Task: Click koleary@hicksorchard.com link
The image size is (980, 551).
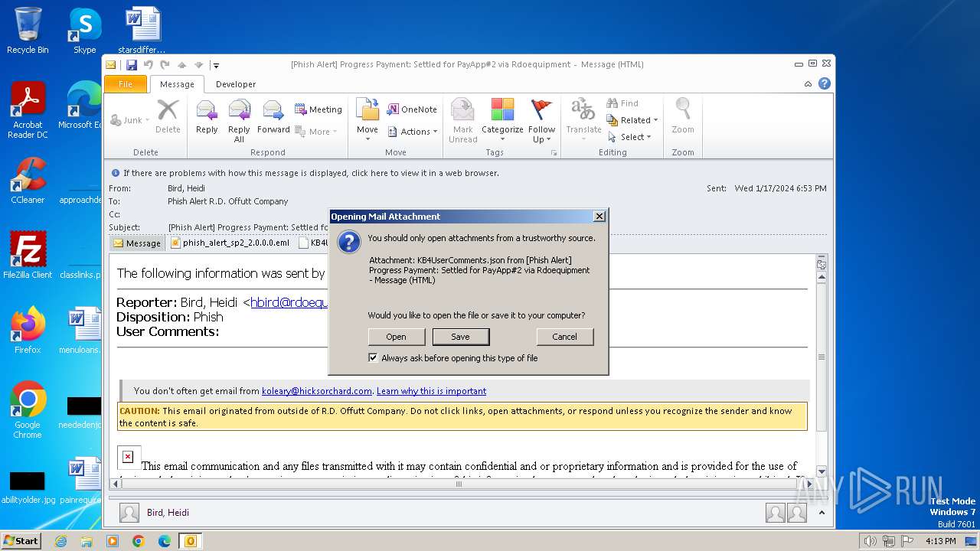Action: point(317,391)
